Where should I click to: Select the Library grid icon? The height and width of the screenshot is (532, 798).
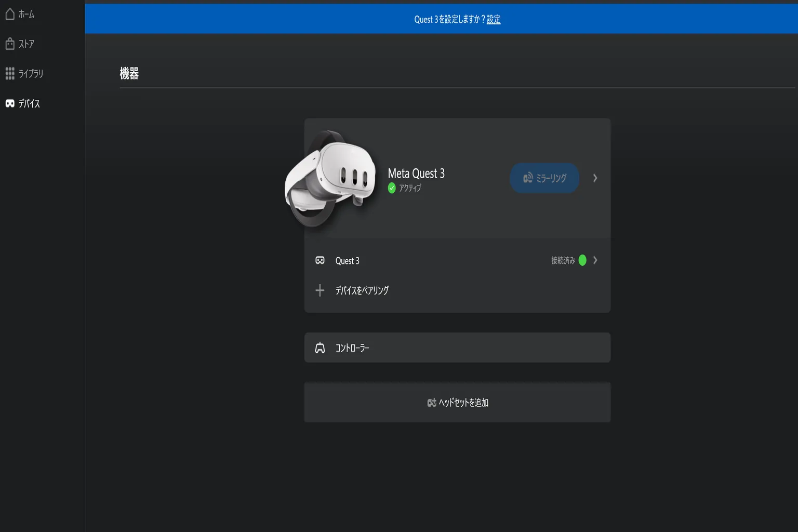(10, 73)
